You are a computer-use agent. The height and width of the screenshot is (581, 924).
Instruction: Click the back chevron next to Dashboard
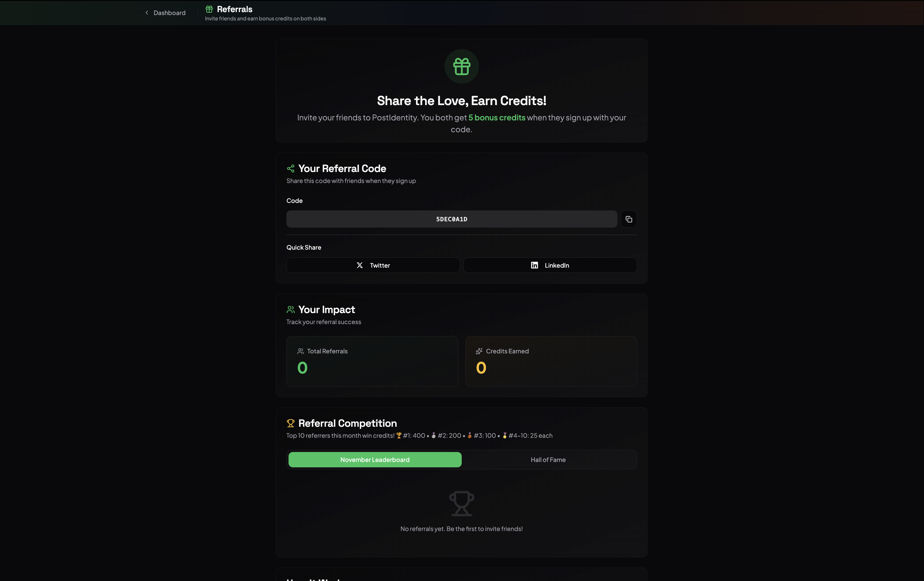pyautogui.click(x=147, y=13)
